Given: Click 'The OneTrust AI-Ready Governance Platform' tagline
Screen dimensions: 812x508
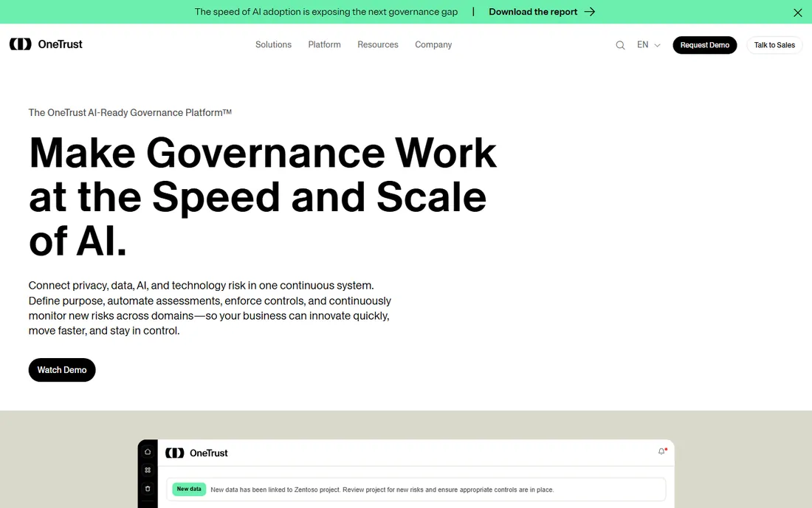Looking at the screenshot, I should (x=130, y=112).
